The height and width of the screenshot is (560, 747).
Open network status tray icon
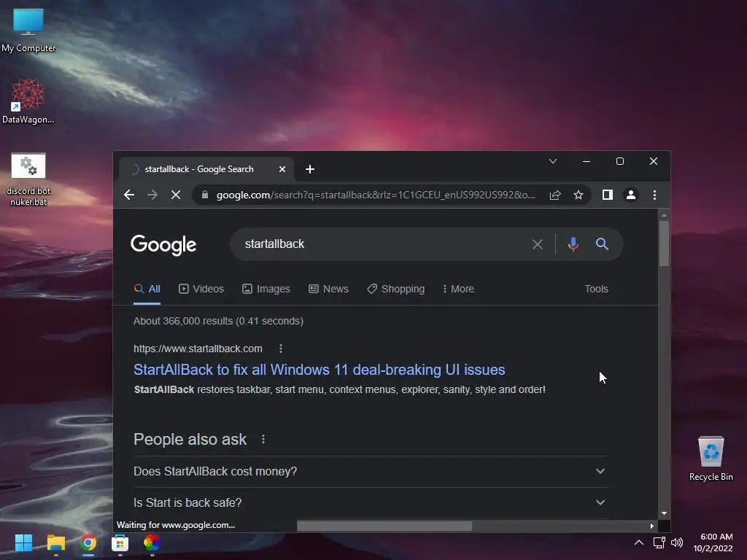[x=659, y=542]
